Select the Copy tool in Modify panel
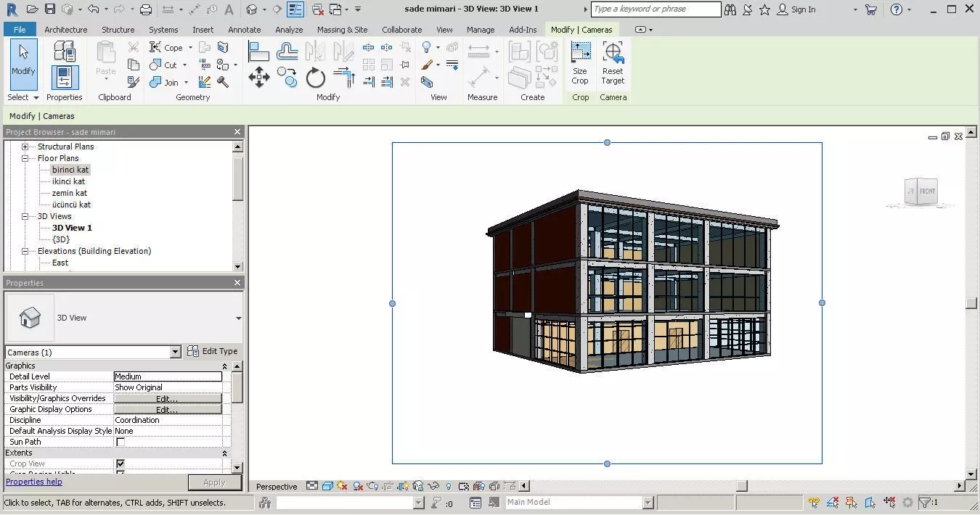The width and height of the screenshot is (980, 515). click(x=287, y=78)
